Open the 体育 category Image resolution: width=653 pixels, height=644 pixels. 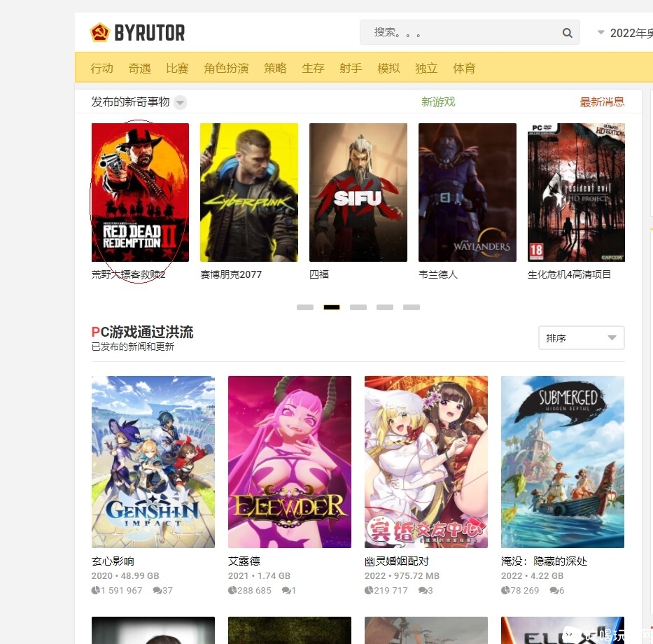click(464, 68)
